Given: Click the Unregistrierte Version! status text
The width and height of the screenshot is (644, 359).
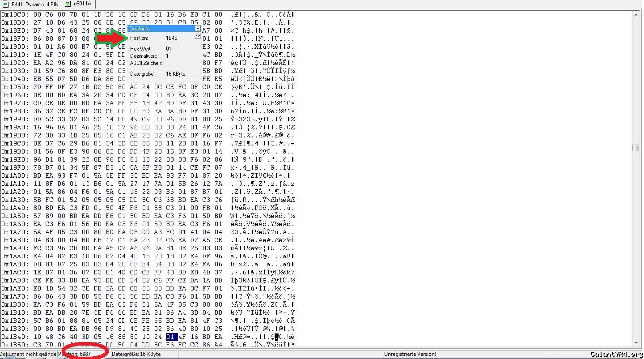Looking at the screenshot, I should (x=410, y=354).
